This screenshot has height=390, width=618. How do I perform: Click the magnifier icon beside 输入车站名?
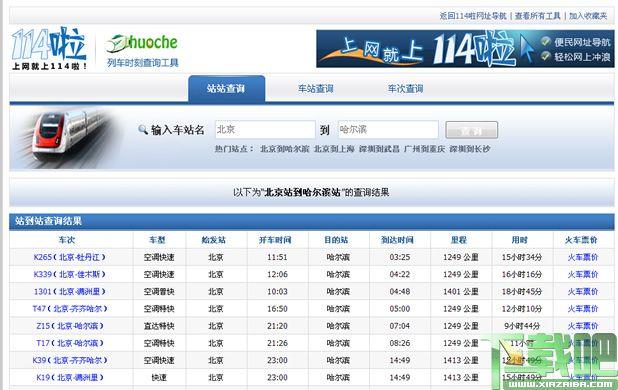click(x=143, y=130)
